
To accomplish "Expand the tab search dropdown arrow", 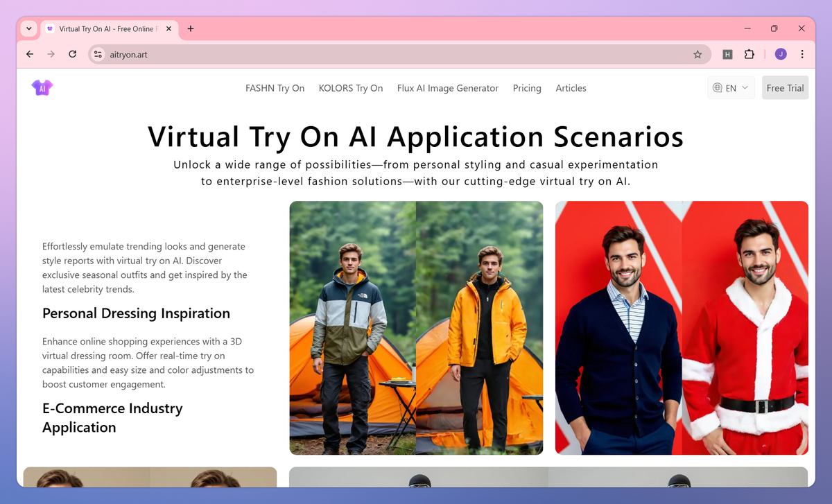I will pos(28,28).
